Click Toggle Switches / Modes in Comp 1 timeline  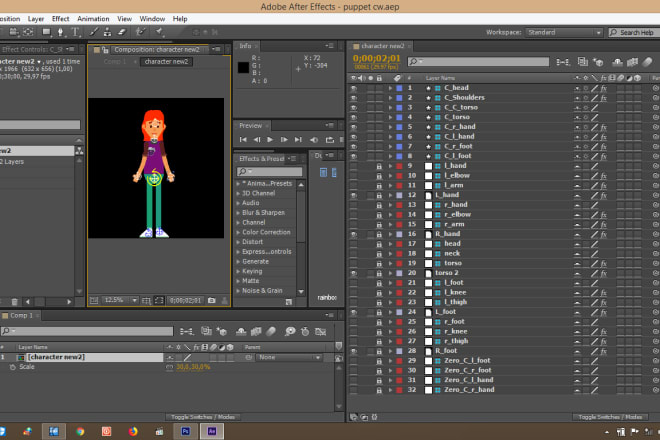pyautogui.click(x=203, y=417)
